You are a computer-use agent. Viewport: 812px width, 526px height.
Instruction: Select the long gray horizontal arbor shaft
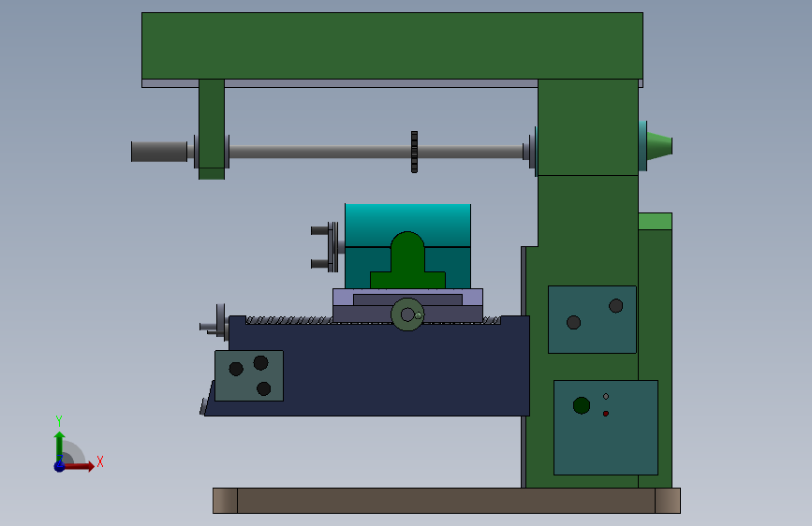[375, 152]
